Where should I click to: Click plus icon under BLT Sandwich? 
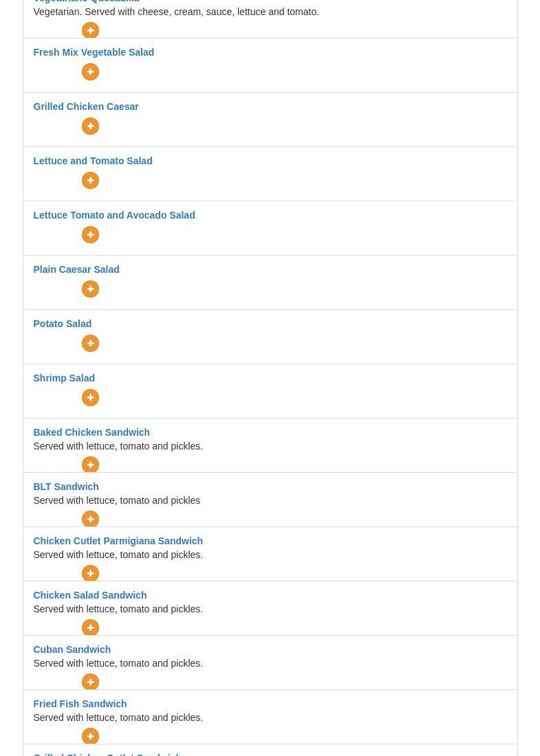(x=90, y=519)
